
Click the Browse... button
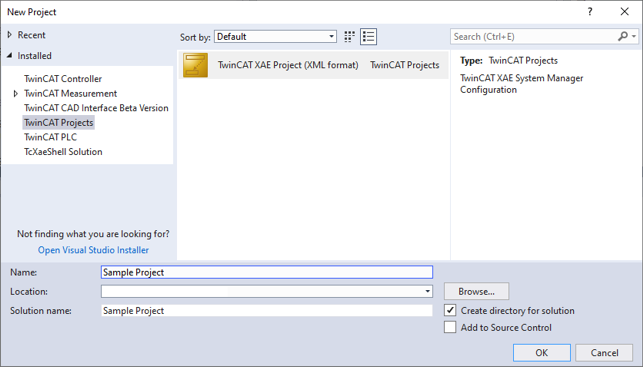coord(477,292)
